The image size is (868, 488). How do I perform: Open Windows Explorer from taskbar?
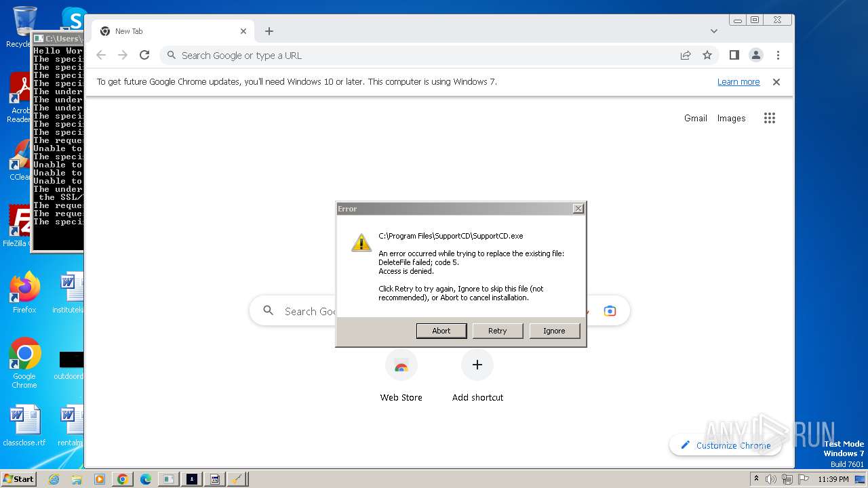click(x=77, y=479)
